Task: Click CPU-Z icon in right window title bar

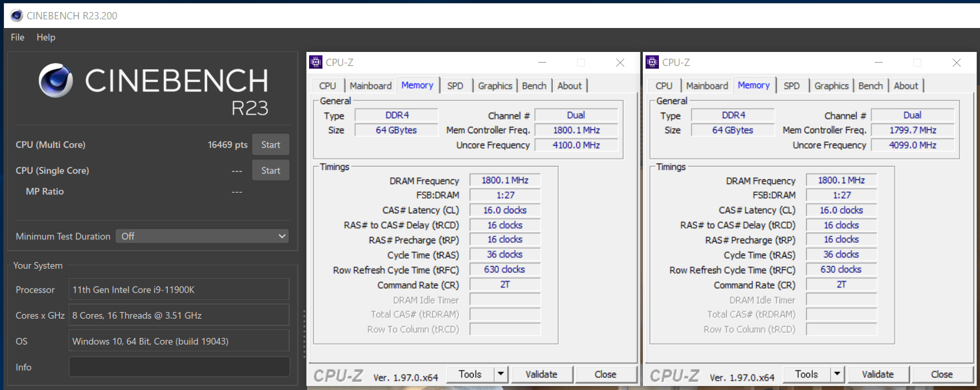Action: click(x=652, y=63)
